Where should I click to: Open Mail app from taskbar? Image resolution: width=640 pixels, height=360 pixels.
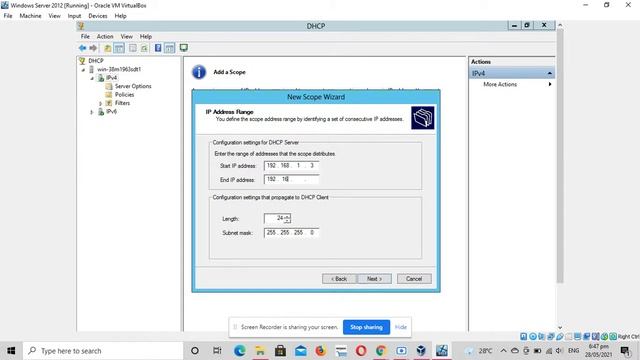pyautogui.click(x=300, y=351)
